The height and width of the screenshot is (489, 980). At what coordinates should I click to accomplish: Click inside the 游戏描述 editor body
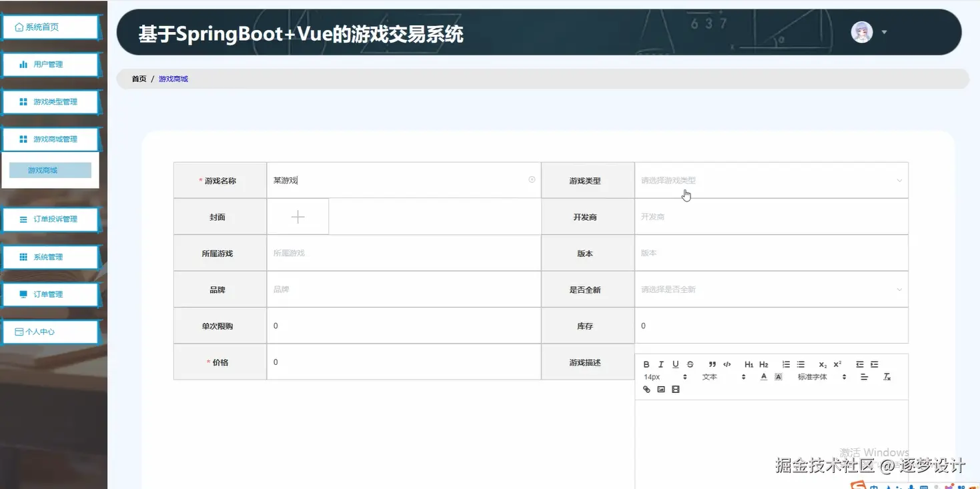[x=771, y=444]
